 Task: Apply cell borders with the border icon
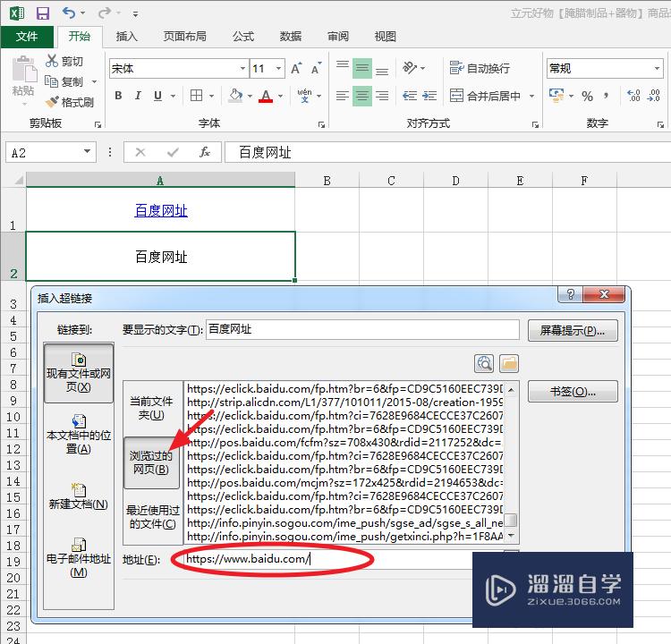click(x=197, y=96)
